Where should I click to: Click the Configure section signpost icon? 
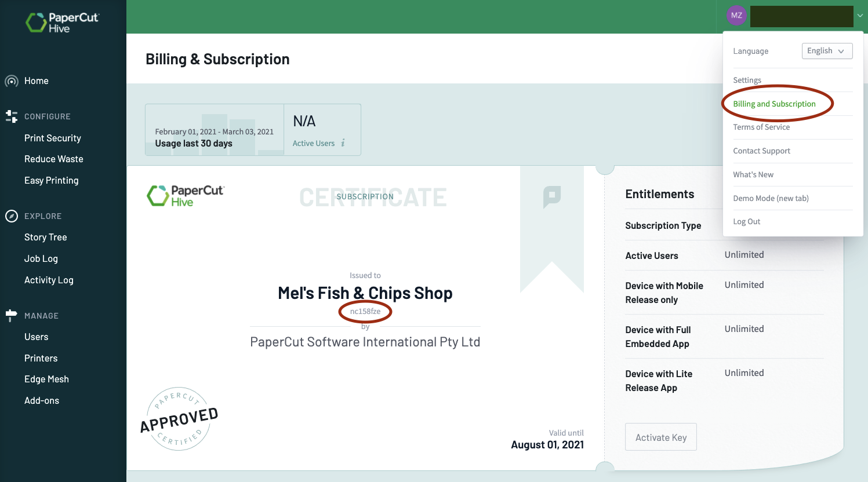[12, 116]
